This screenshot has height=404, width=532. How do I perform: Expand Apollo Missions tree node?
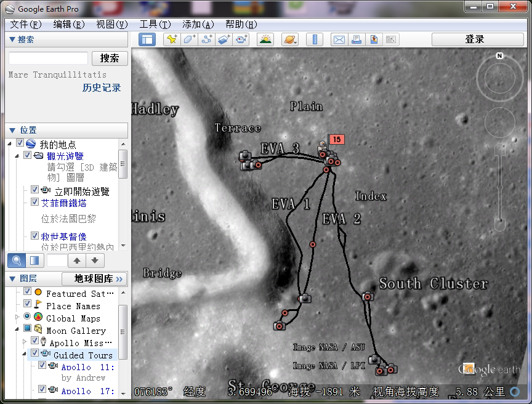click(24, 341)
